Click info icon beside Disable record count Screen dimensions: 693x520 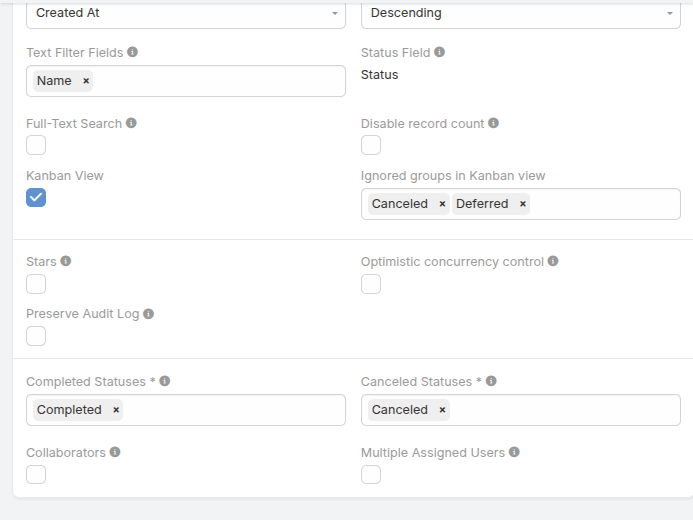pyautogui.click(x=494, y=123)
